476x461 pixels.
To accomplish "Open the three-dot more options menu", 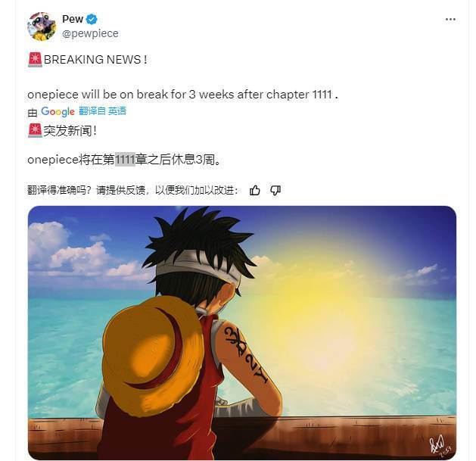I will pyautogui.click(x=450, y=20).
